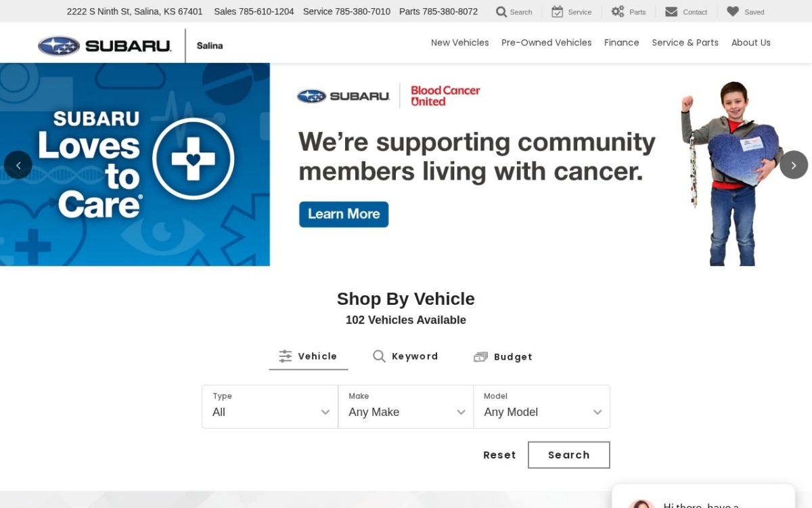The height and width of the screenshot is (508, 812).
Task: Switch to the Budget search tab
Action: point(503,357)
